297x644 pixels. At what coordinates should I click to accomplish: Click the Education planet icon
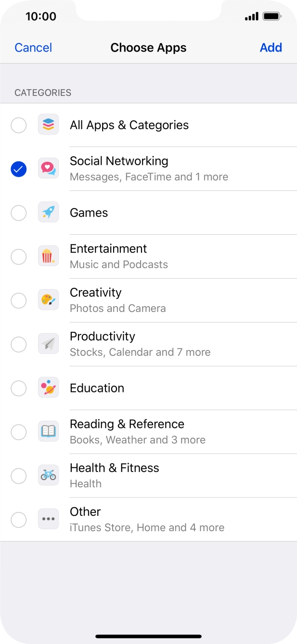48,388
